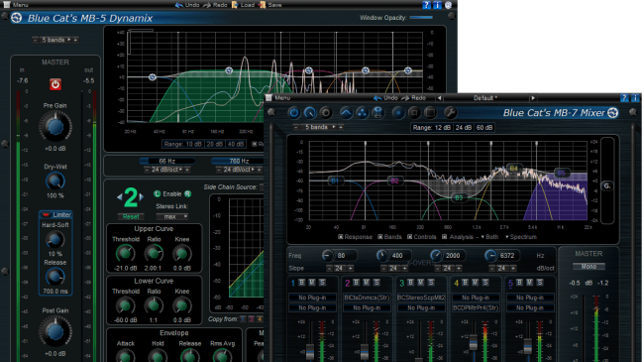Click Undo in the MB-5 Dynamix toolbar
The width and height of the screenshot is (644, 362).
click(187, 5)
